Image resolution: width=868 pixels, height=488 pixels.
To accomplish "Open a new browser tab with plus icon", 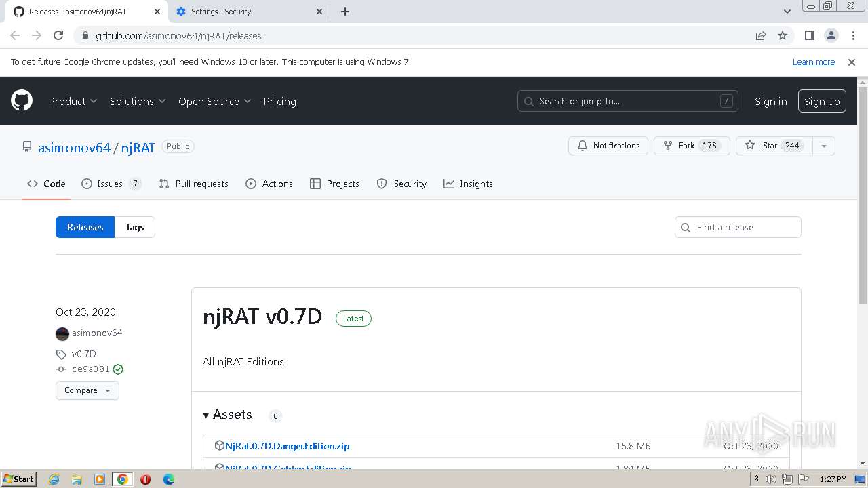I will tap(344, 12).
